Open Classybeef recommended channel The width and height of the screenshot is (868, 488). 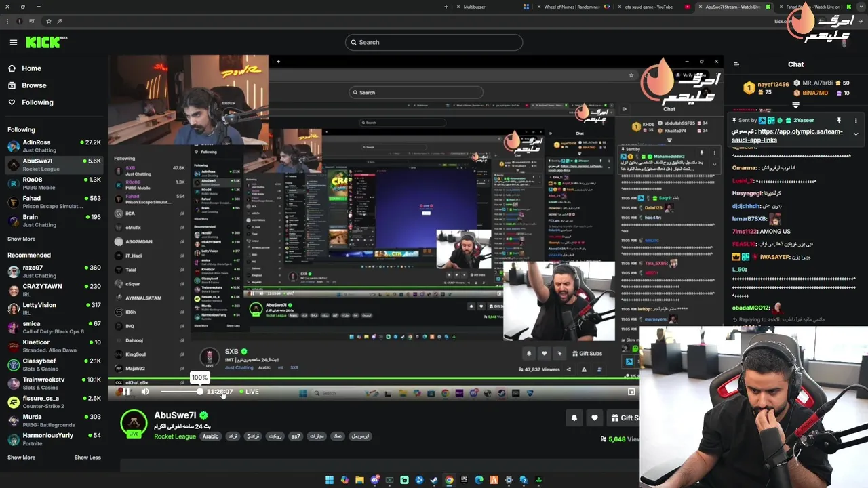[x=54, y=365]
